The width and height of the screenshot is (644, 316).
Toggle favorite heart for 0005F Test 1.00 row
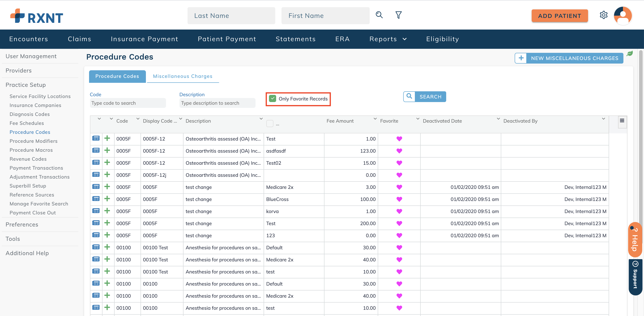(x=399, y=139)
